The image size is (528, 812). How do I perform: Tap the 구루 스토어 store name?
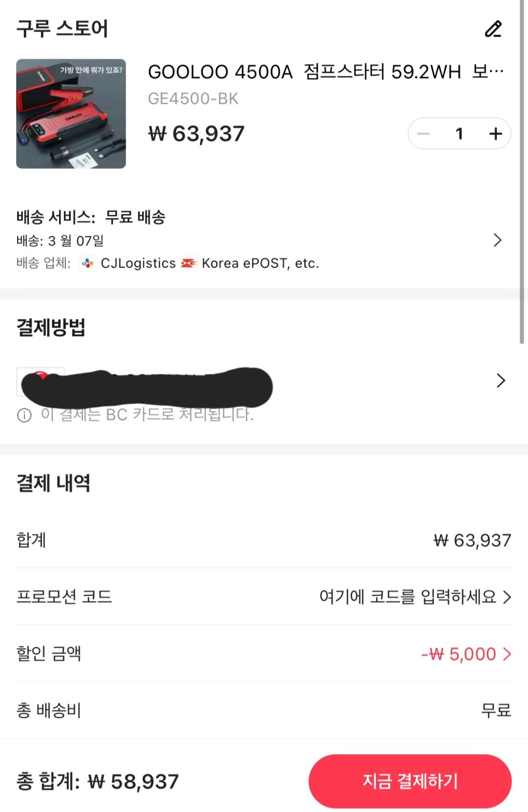(62, 29)
